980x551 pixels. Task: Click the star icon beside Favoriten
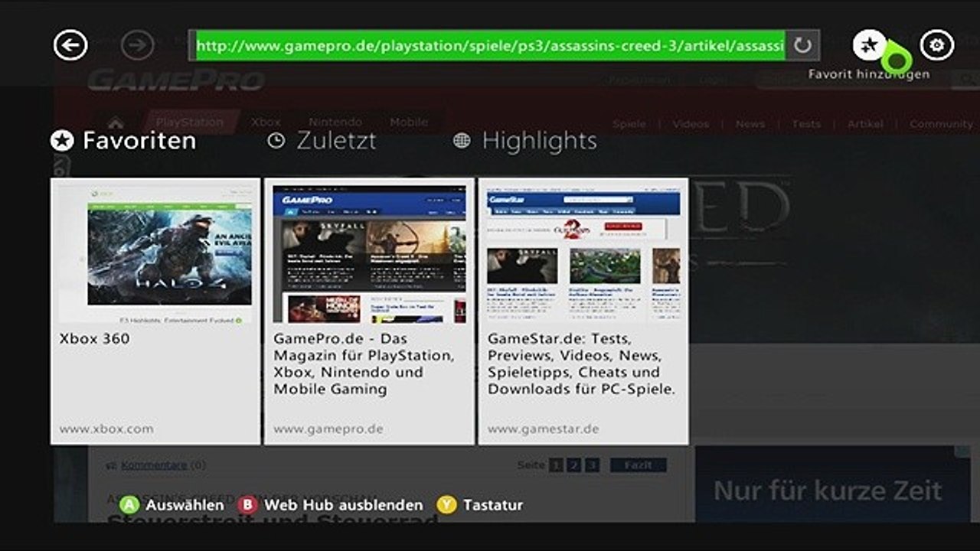click(x=61, y=141)
